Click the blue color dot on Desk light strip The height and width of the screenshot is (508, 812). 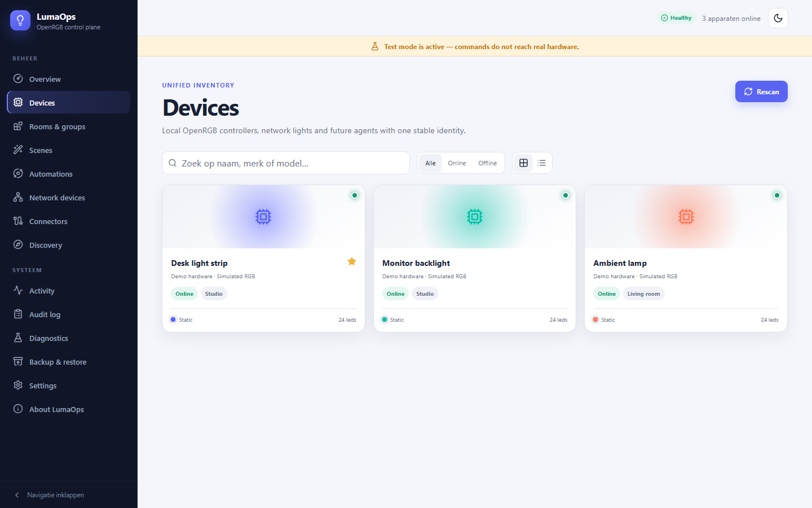[x=173, y=319]
